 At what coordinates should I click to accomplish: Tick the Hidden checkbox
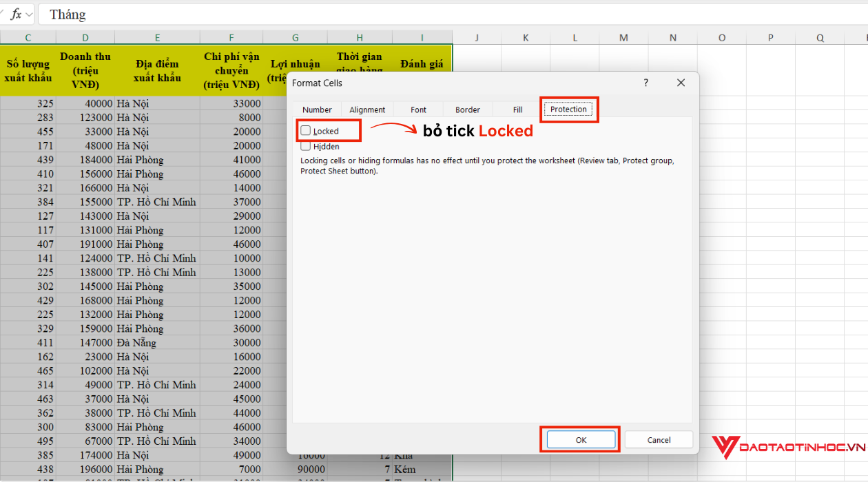(306, 145)
